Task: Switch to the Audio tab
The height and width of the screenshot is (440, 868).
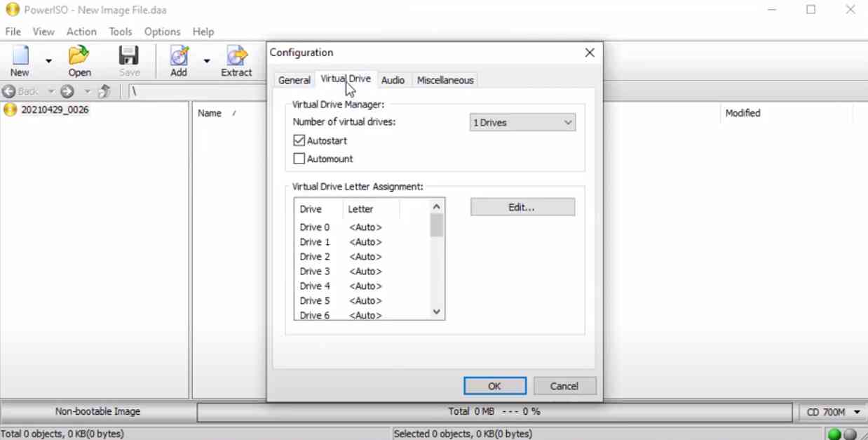Action: click(393, 80)
